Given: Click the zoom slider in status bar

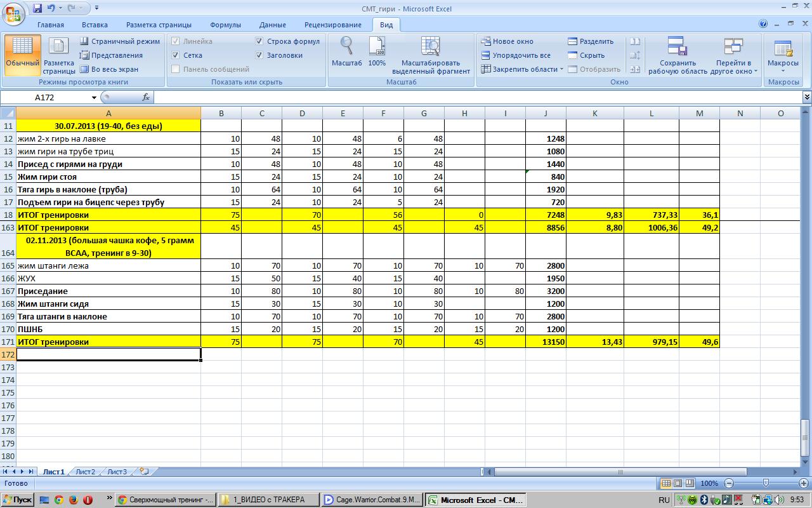Looking at the screenshot, I should click(x=766, y=483).
